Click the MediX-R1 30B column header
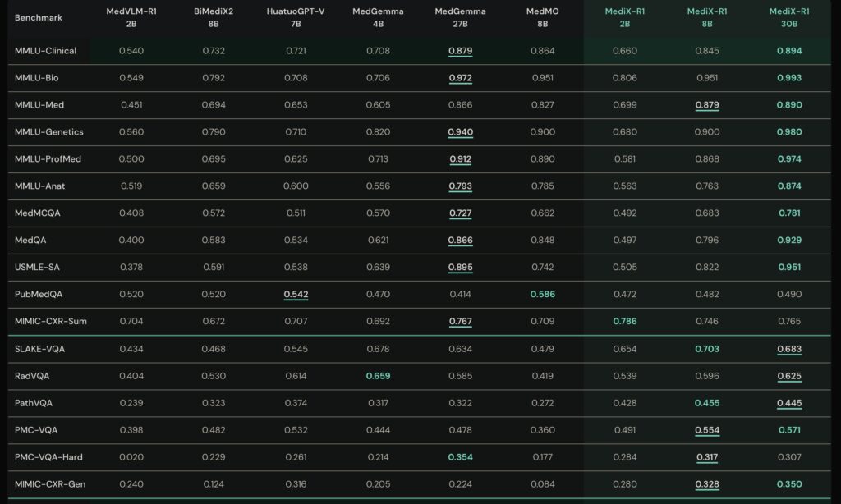Image resolution: width=841 pixels, height=504 pixels. coord(788,17)
